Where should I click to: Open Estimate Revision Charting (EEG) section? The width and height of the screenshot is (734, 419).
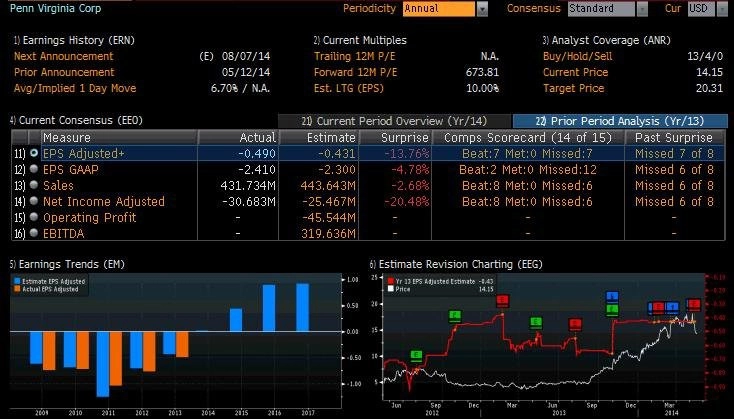click(x=456, y=264)
